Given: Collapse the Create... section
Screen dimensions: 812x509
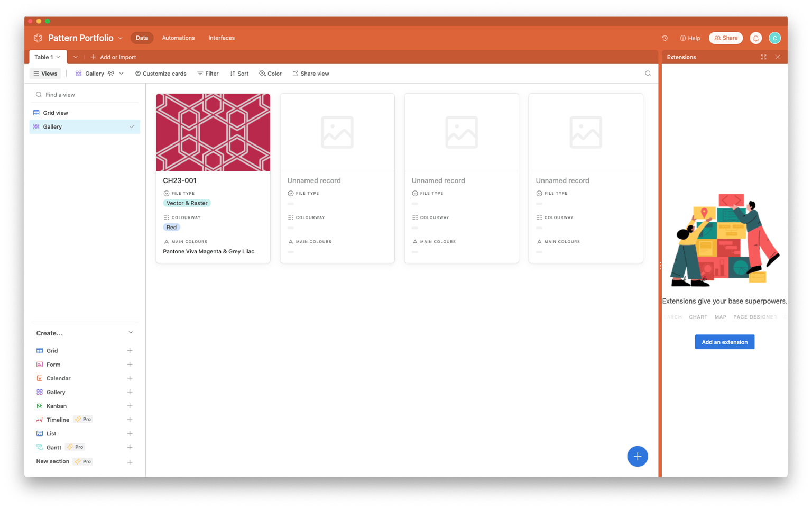Looking at the screenshot, I should click(131, 333).
